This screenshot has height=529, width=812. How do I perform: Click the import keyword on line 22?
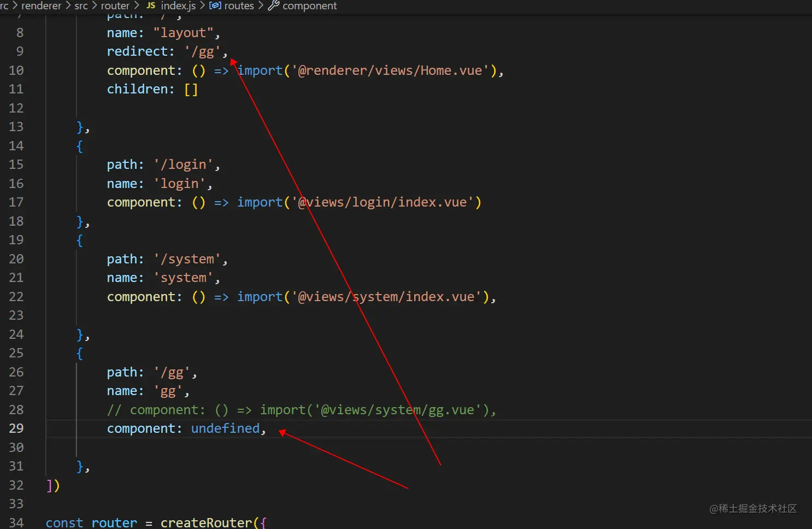pyautogui.click(x=260, y=297)
